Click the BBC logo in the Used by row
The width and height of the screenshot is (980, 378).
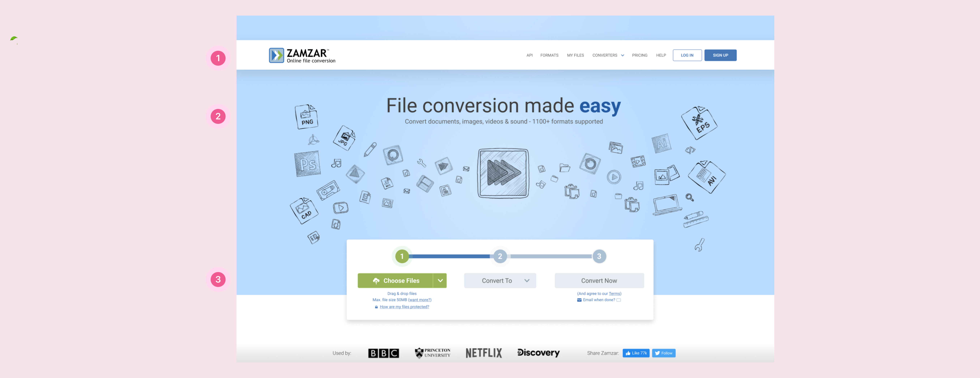pos(383,353)
